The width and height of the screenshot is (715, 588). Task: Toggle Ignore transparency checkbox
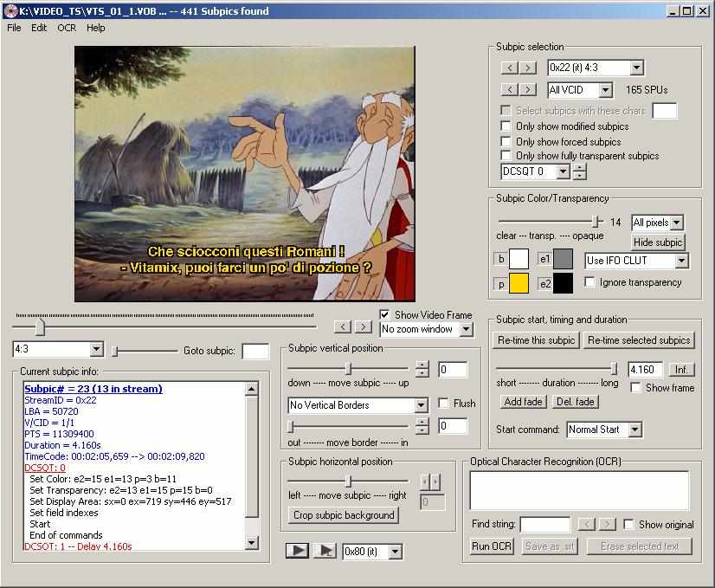(590, 282)
